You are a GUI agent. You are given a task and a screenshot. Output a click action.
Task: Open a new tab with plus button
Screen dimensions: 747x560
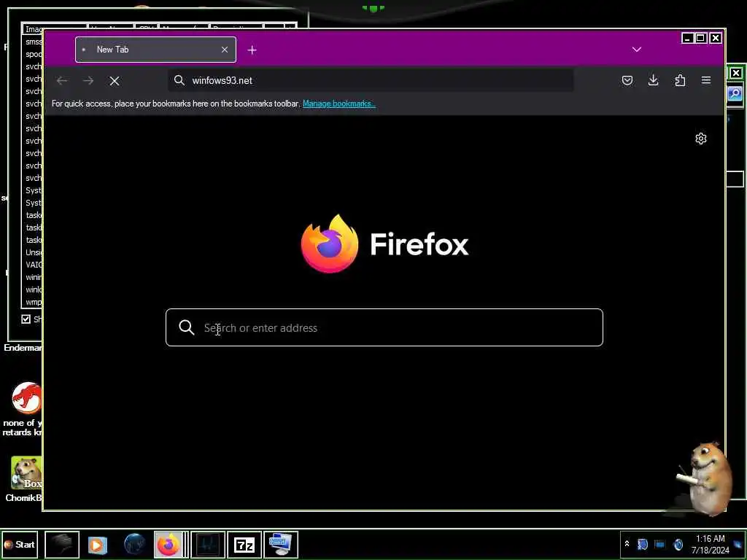252,50
